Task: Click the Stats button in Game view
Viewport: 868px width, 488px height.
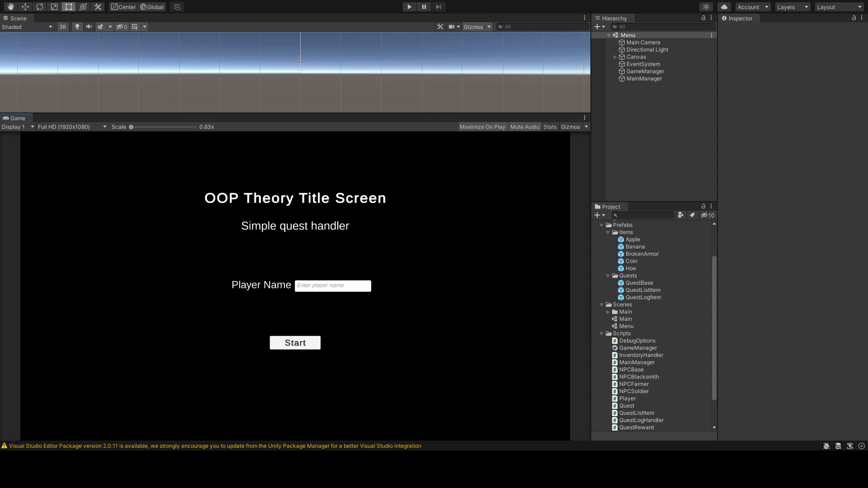Action: pyautogui.click(x=550, y=127)
